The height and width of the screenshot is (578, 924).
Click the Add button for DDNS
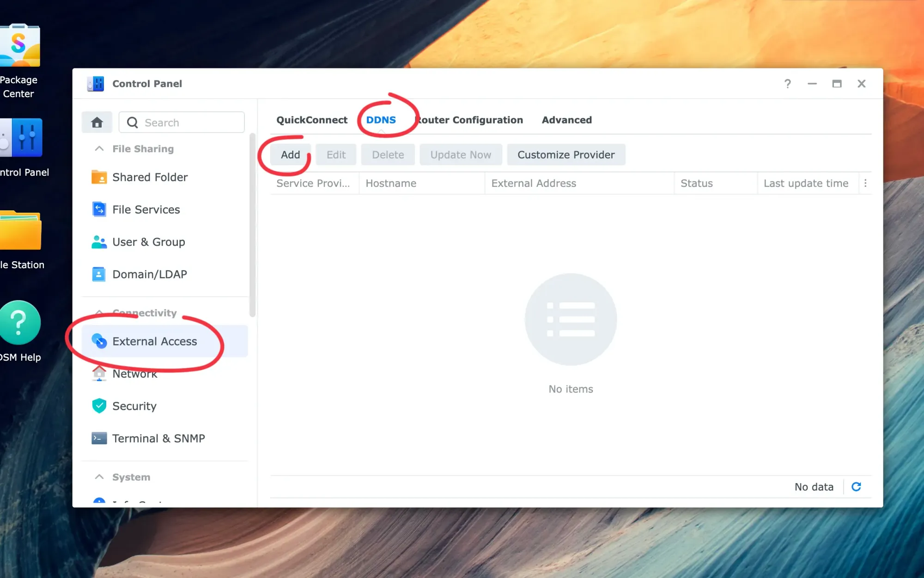(290, 154)
